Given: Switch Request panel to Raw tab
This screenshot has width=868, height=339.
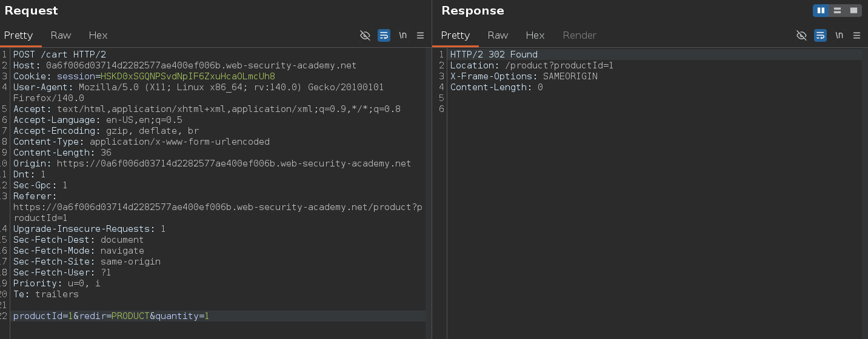Looking at the screenshot, I should click(x=61, y=35).
